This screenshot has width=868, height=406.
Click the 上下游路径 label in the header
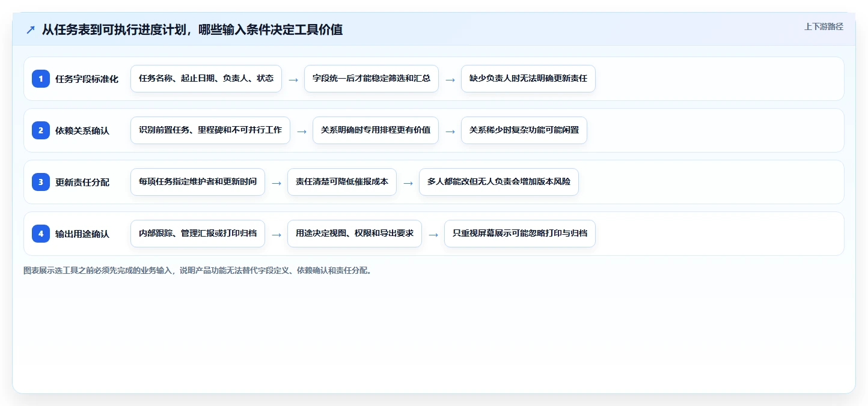click(x=824, y=26)
